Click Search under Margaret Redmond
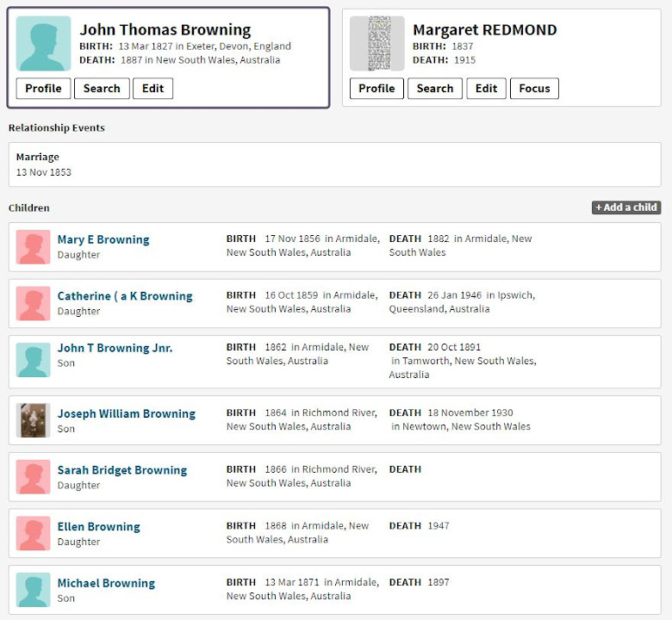The image size is (672, 620). 435,89
